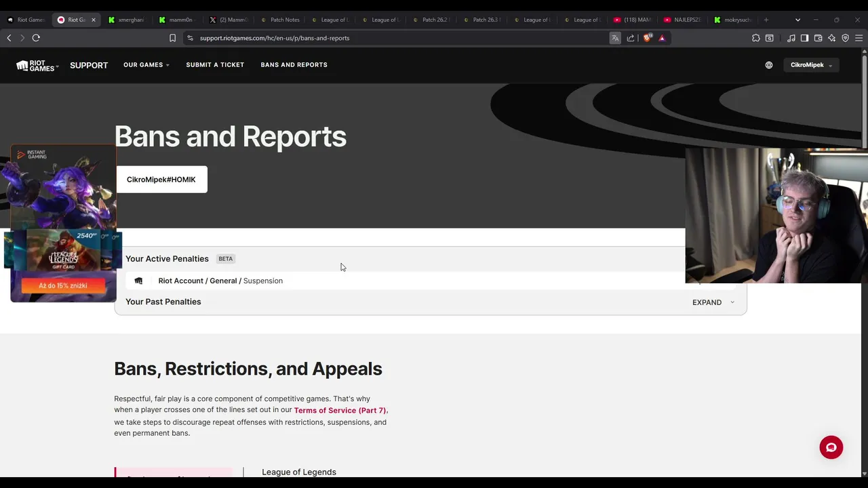Open the translate page icon
Screen dimensions: 868x488
tap(615, 38)
